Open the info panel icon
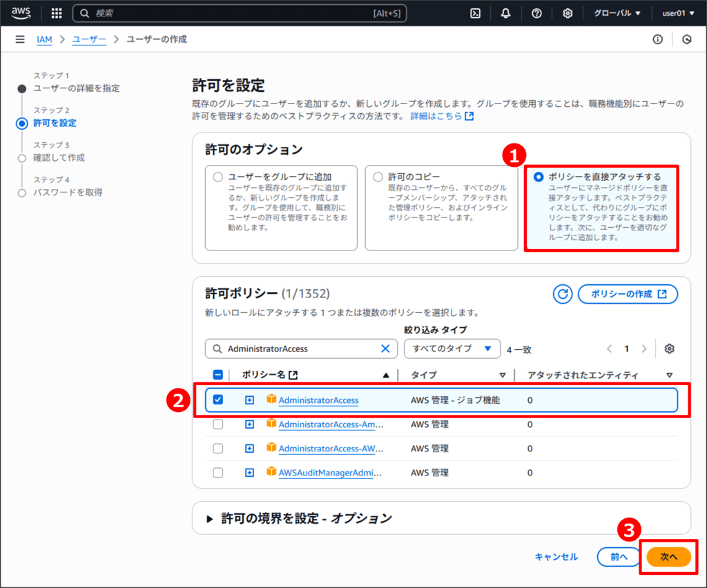707x588 pixels. 657,39
